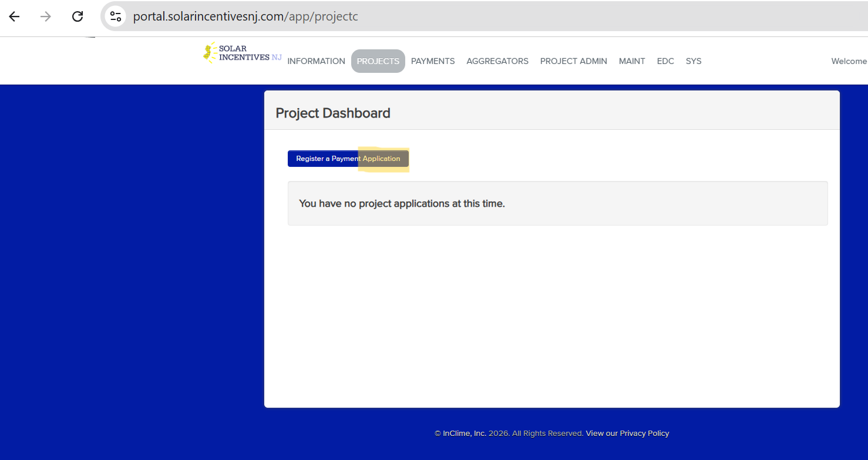Open the site information icon in the address bar
This screenshot has height=460, width=868.
click(x=116, y=16)
